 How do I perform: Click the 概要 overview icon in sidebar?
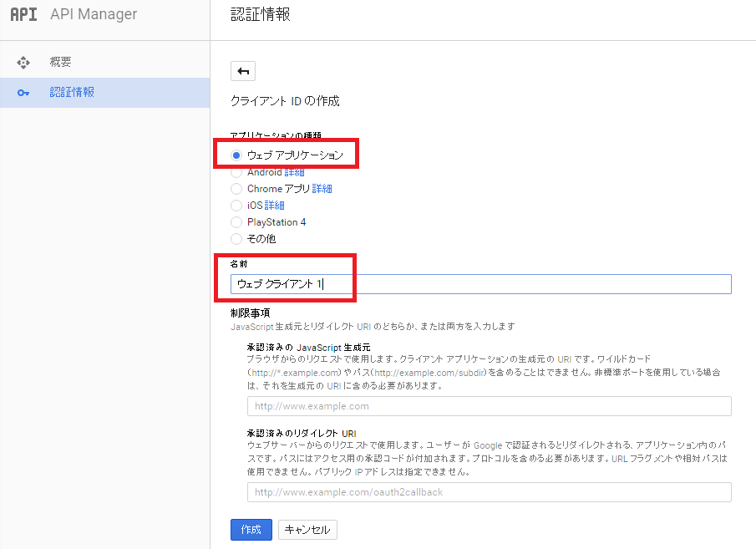pos(23,62)
